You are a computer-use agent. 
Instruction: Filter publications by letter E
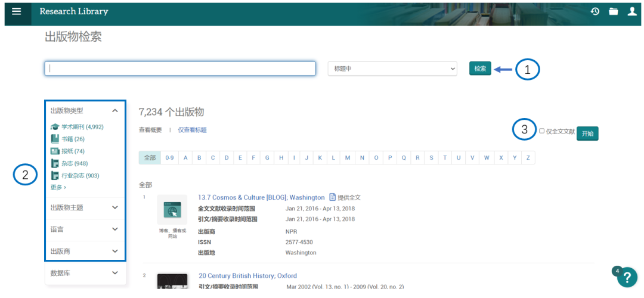(240, 157)
